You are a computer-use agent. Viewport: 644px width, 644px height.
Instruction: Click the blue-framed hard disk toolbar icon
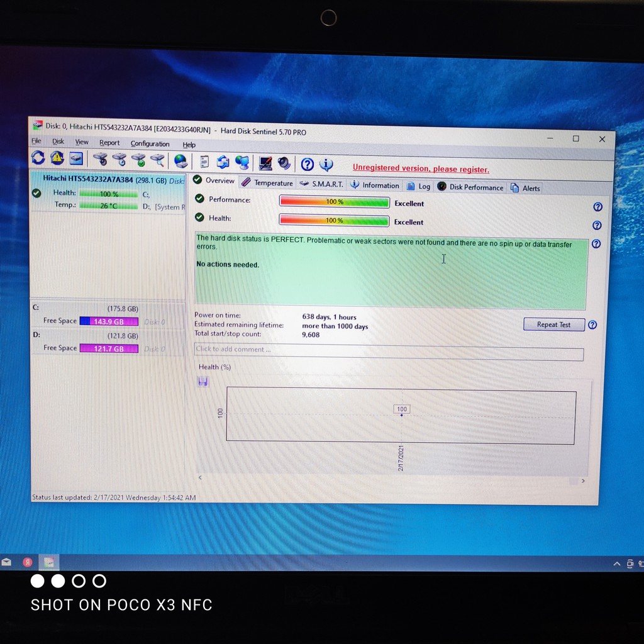pyautogui.click(x=76, y=158)
